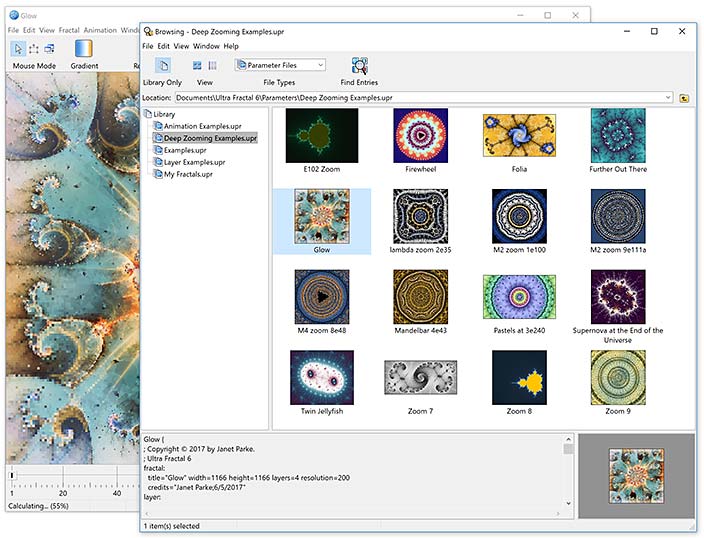The image size is (704, 538).
Task: Click the Browsing window title icon
Action: [x=148, y=31]
